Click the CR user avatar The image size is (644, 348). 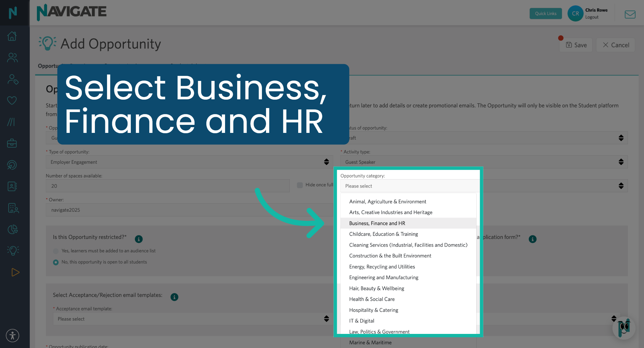[575, 13]
